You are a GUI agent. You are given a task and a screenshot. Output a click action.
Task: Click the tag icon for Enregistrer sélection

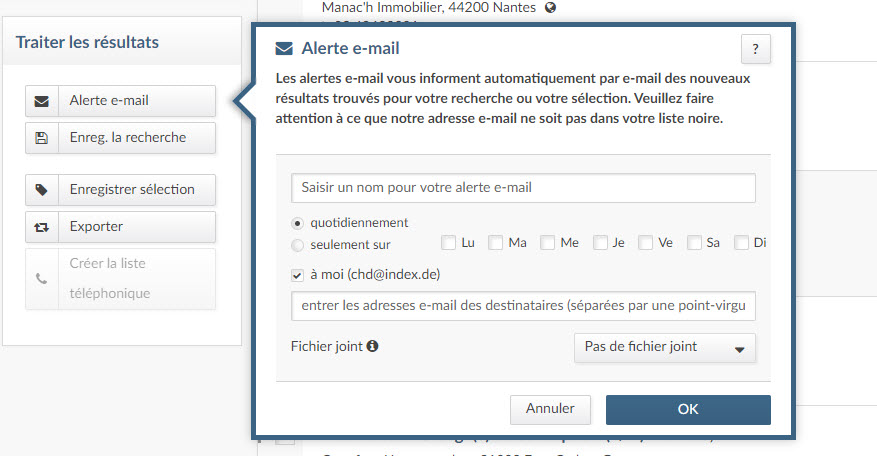[41, 190]
